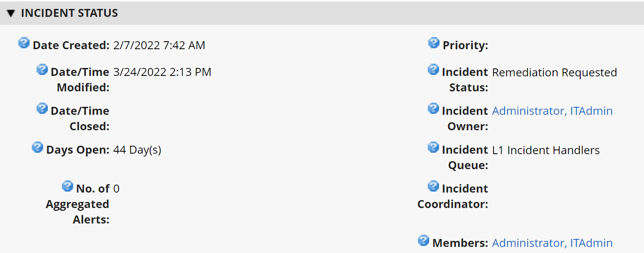Image resolution: width=644 pixels, height=253 pixels.
Task: Click help icon beside Incident Owner
Action: pos(433,109)
